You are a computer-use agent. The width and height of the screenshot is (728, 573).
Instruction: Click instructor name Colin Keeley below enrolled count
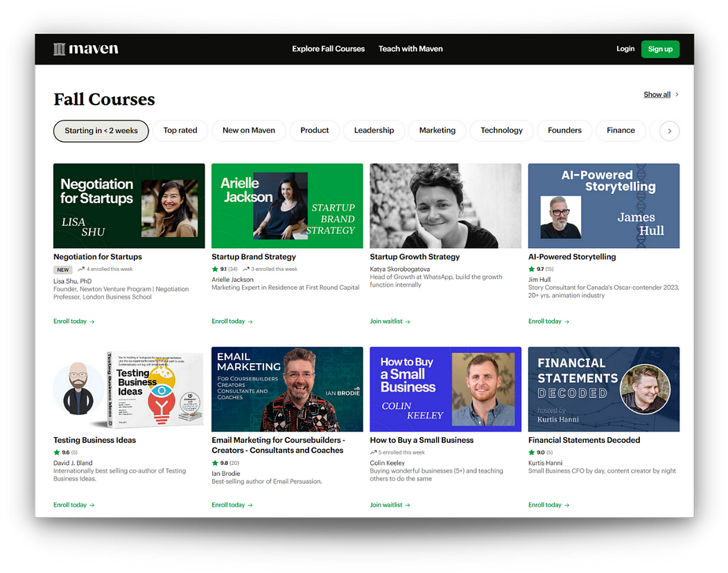point(387,463)
